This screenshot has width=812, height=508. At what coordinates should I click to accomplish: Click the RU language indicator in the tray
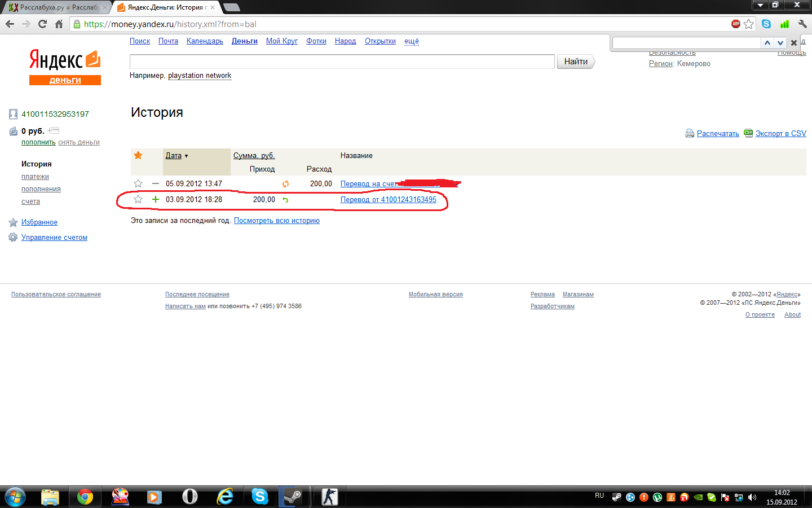(x=599, y=496)
